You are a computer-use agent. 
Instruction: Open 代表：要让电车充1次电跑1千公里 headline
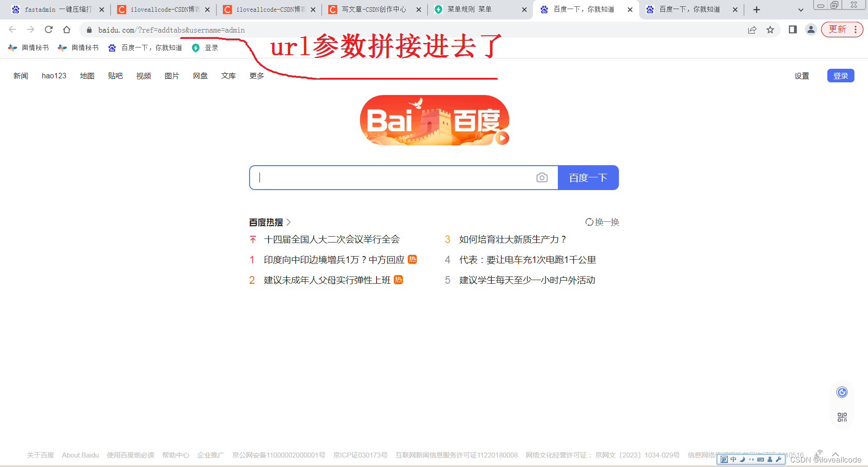click(528, 260)
